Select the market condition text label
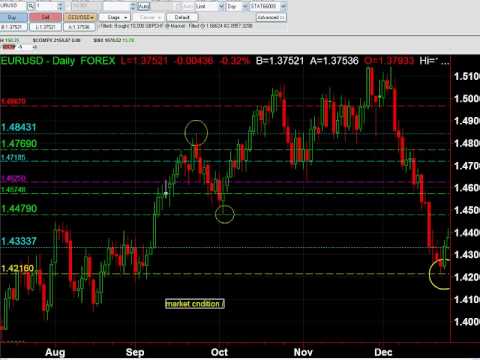480x360 pixels. (x=195, y=304)
